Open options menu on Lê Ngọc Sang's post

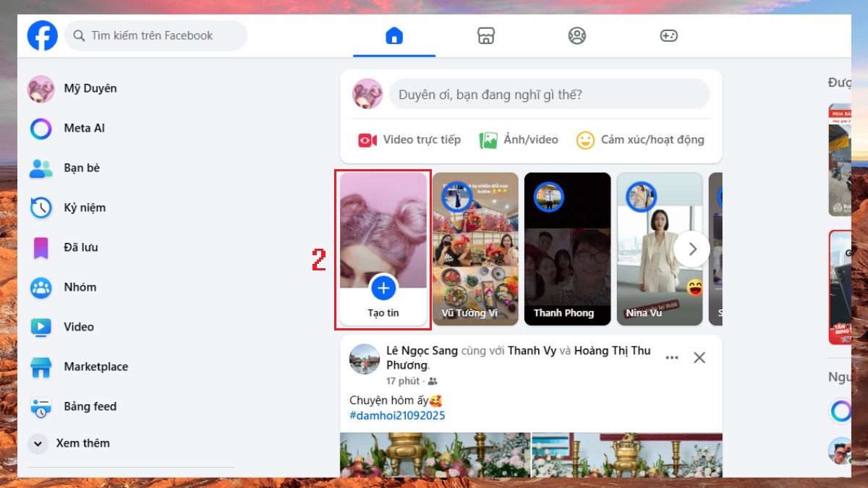(671, 357)
